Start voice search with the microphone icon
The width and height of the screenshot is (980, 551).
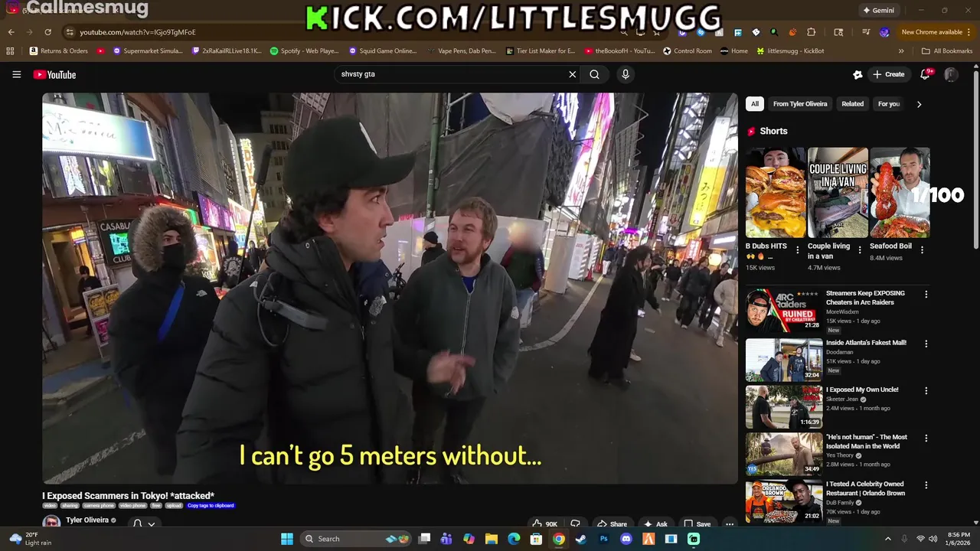click(626, 74)
